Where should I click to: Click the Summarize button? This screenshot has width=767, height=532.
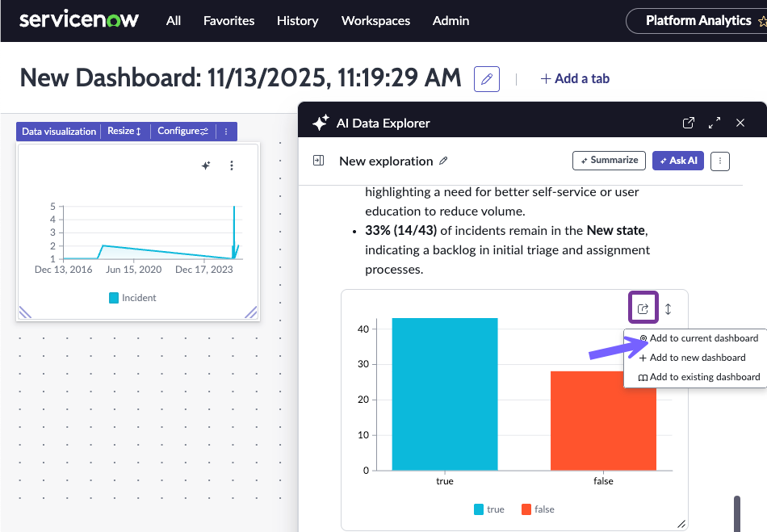(609, 161)
